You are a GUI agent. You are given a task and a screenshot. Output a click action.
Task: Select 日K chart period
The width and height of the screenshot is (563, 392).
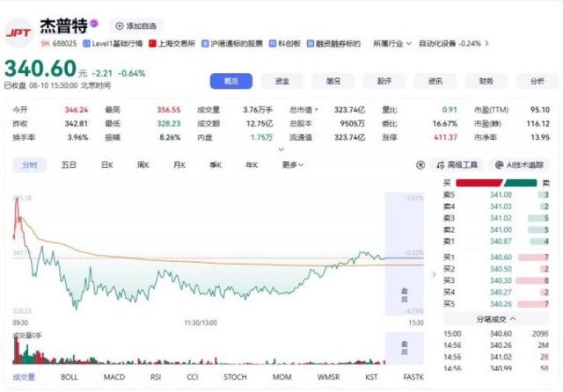[x=107, y=165]
